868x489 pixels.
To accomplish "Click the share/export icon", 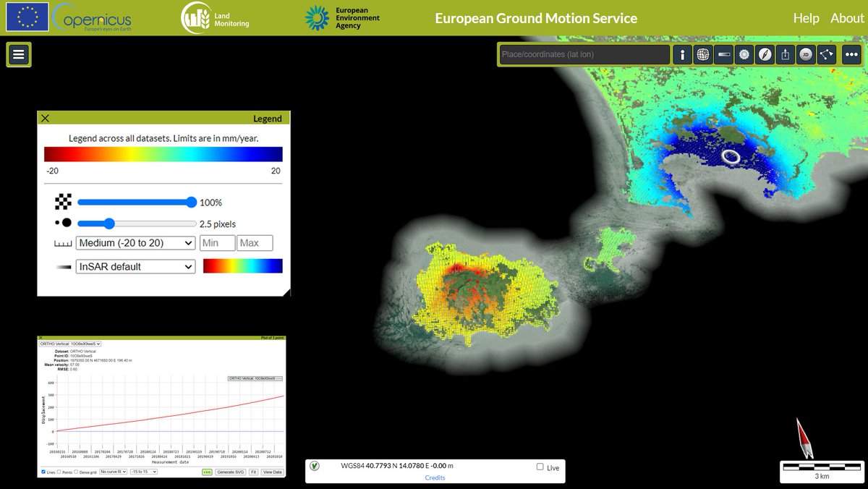I will [786, 54].
